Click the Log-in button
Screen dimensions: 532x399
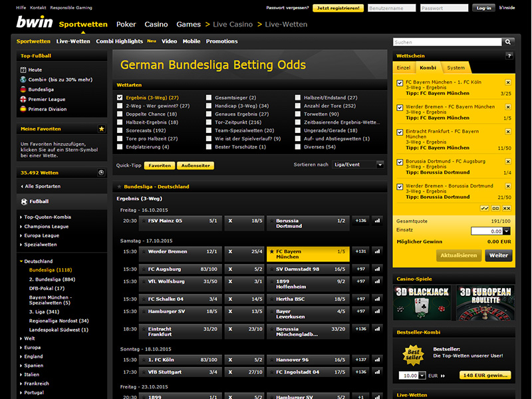tap(483, 8)
